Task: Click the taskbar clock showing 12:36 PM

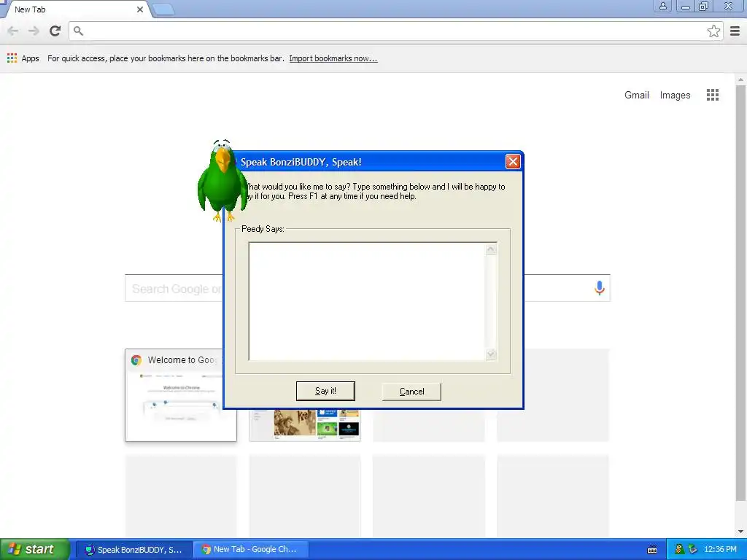Action: tap(720, 550)
